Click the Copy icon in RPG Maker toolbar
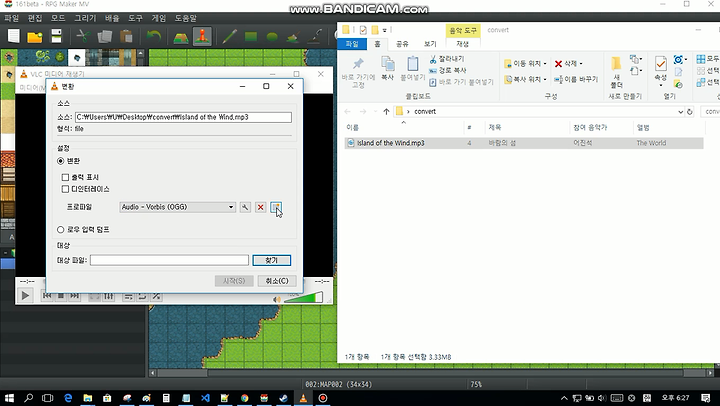Viewport: 720px width, 406px height. coord(105,36)
